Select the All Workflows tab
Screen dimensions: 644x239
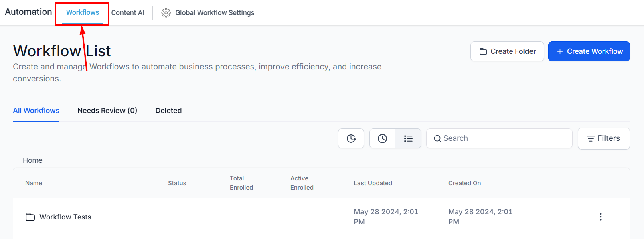(x=36, y=111)
